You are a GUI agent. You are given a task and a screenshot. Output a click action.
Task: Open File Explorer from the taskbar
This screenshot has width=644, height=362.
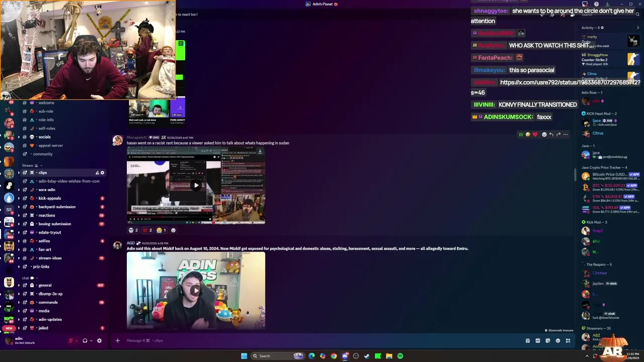389,356
